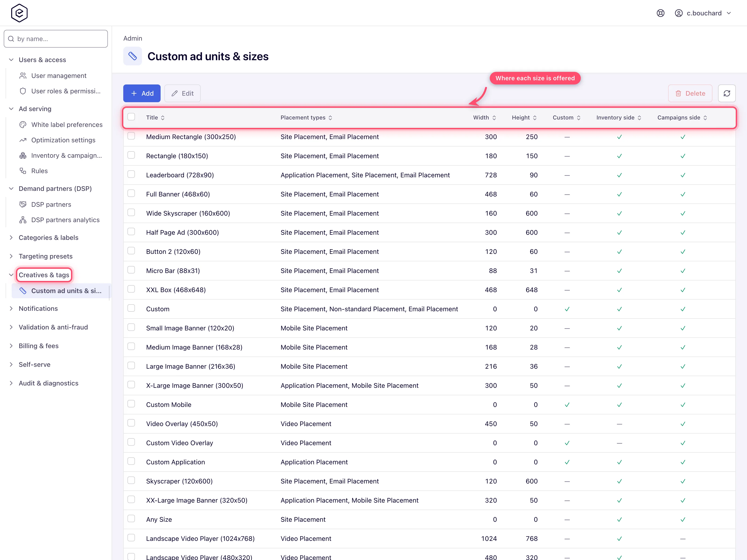747x560 pixels.
Task: Click the trend icon for Optimization settings
Action: click(23, 140)
